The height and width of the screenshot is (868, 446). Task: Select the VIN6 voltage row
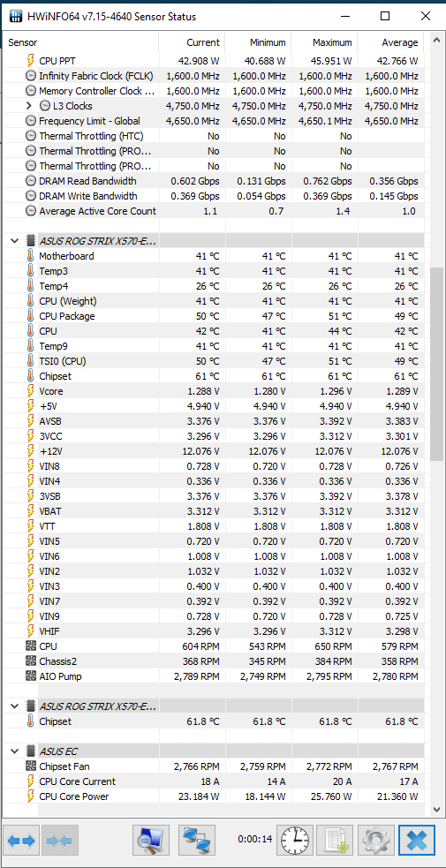pos(214,556)
